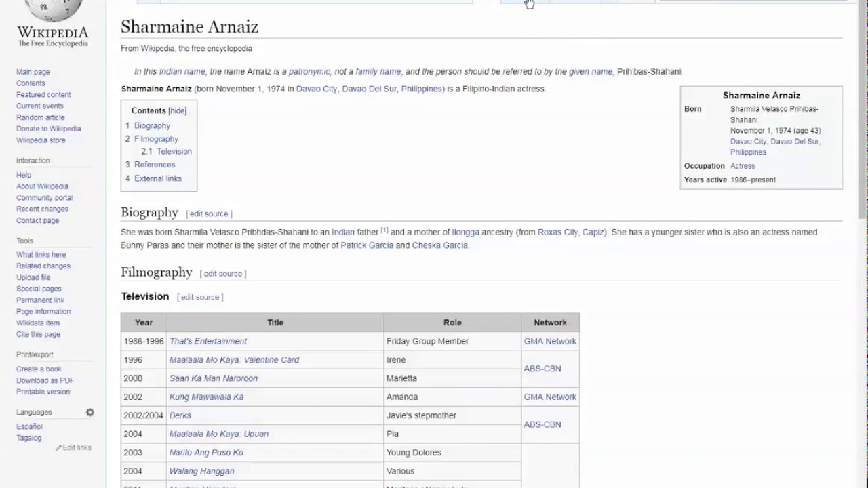Image resolution: width=868 pixels, height=488 pixels.
Task: Click Download as PDF
Action: (x=45, y=380)
